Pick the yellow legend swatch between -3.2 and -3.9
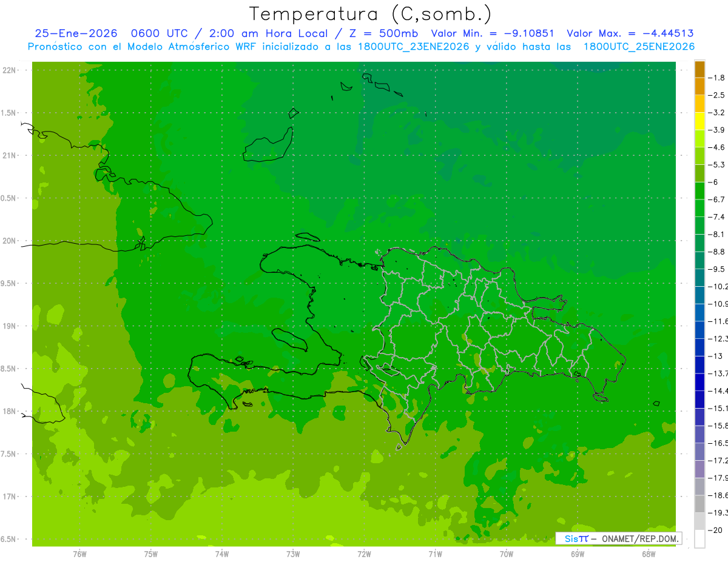The image size is (728, 562). tap(699, 121)
